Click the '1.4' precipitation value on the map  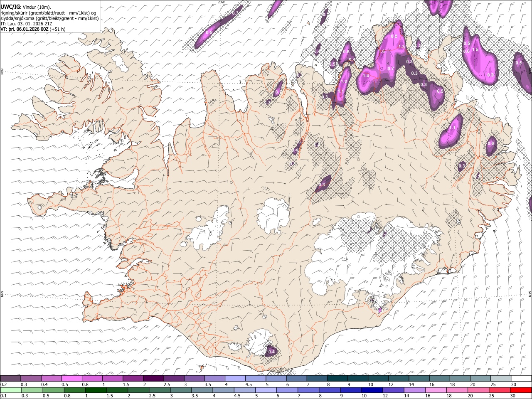[366, 76]
